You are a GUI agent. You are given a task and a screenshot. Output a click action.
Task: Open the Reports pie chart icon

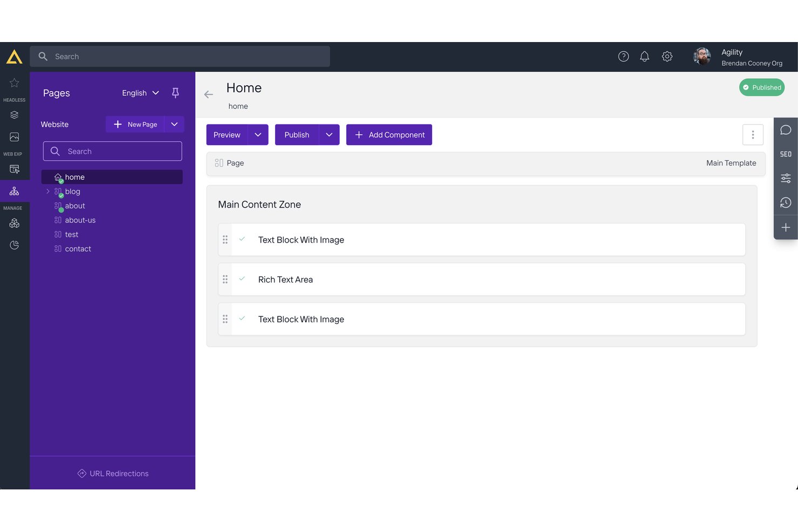(15, 245)
